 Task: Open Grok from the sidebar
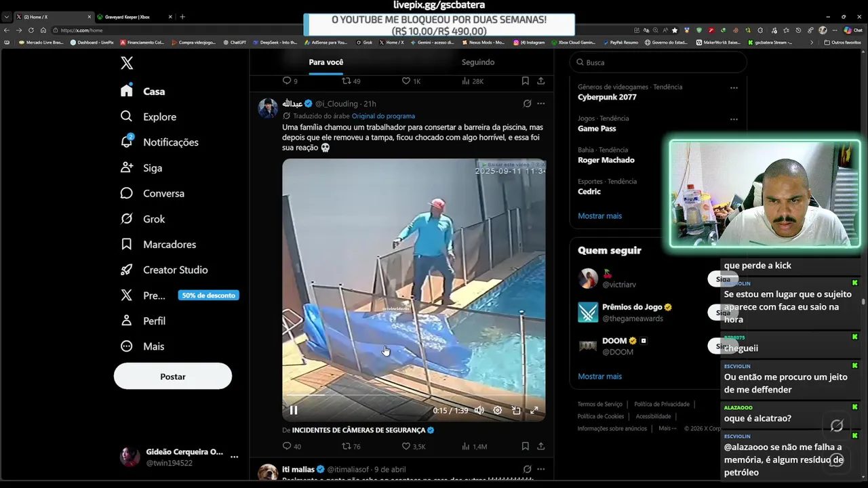pyautogui.click(x=143, y=219)
